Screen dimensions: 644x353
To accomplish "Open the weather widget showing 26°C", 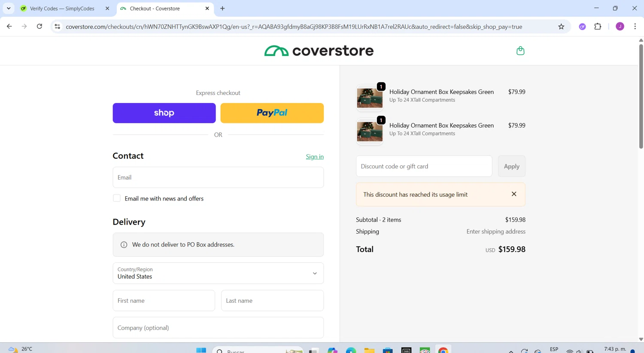I will coord(21,349).
